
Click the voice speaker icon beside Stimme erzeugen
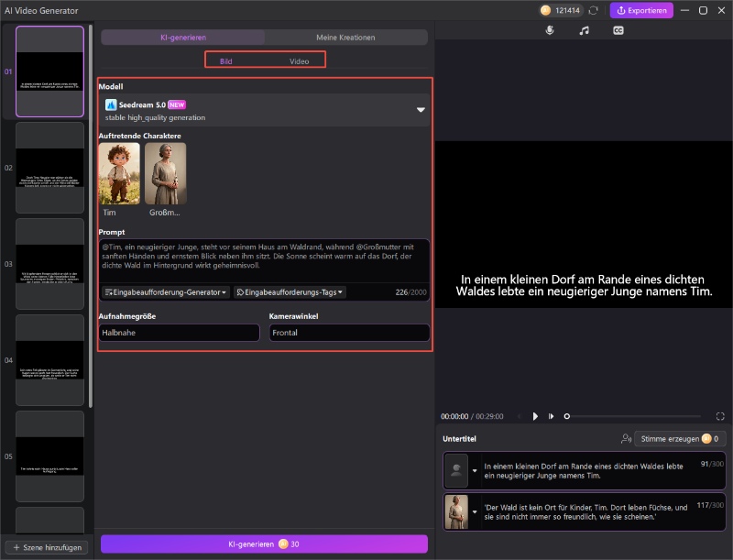(x=626, y=439)
